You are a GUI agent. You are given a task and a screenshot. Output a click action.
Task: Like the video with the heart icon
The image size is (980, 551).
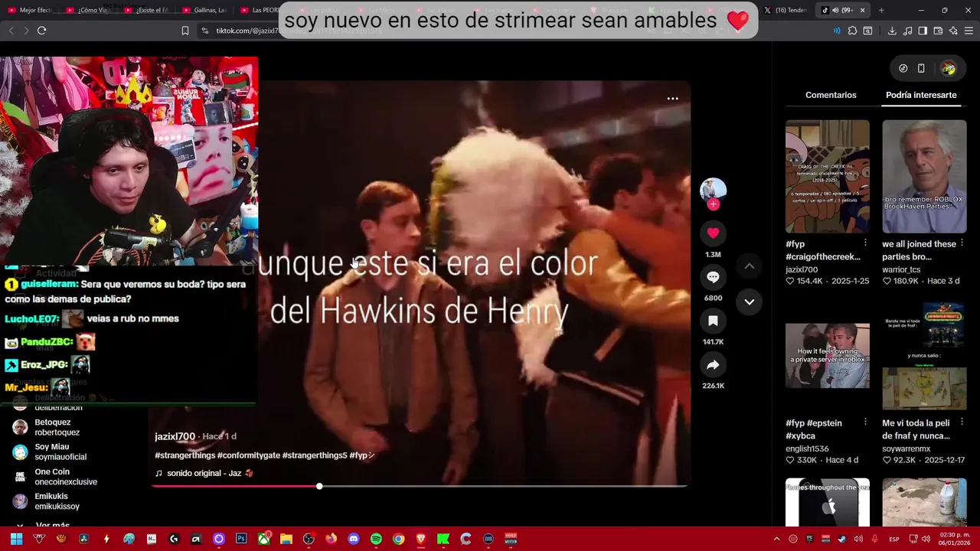click(x=713, y=233)
